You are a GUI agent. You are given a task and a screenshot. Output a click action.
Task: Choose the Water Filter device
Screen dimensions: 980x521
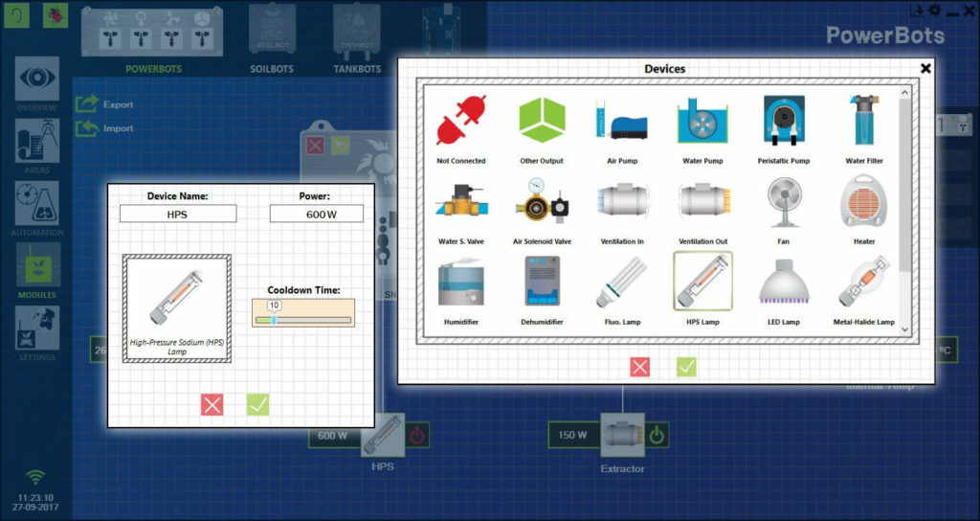point(864,120)
